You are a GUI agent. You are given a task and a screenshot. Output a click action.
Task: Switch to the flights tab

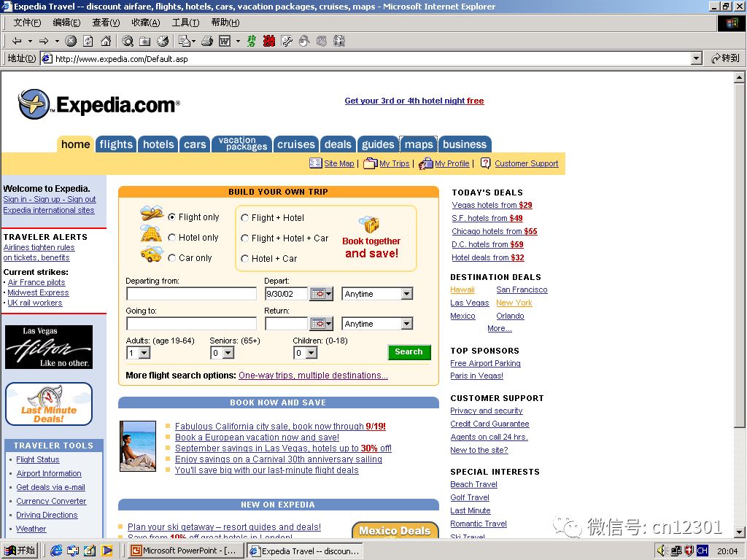click(x=116, y=144)
